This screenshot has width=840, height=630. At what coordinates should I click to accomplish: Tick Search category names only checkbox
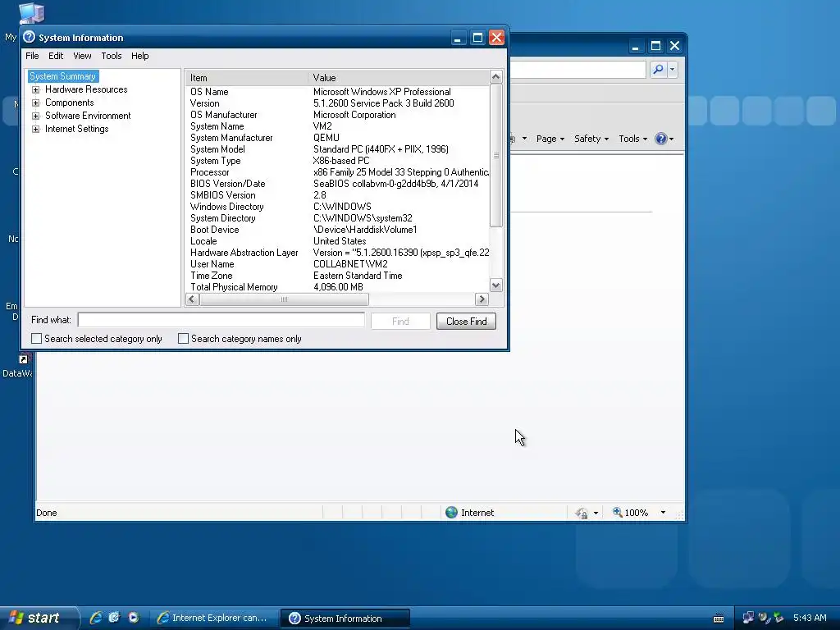click(x=183, y=339)
